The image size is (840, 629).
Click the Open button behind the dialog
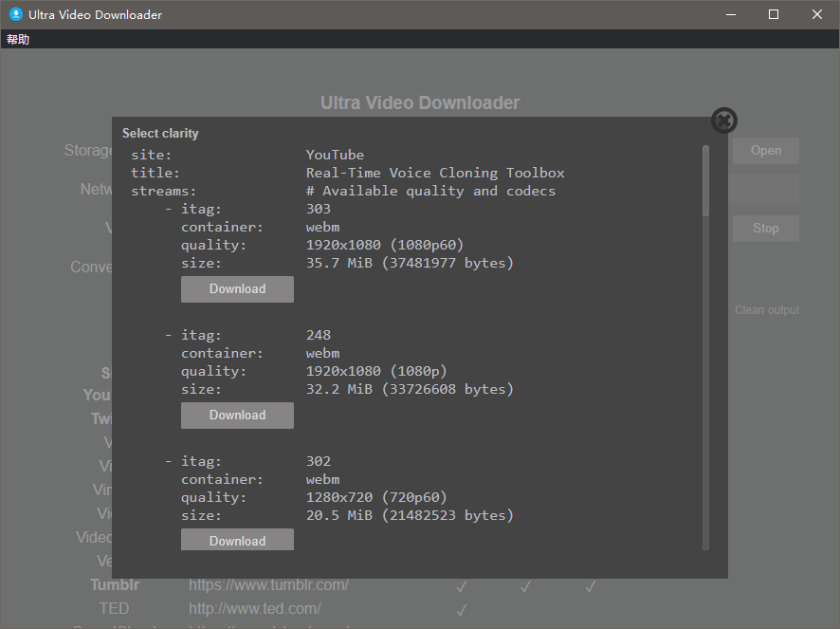coord(765,151)
